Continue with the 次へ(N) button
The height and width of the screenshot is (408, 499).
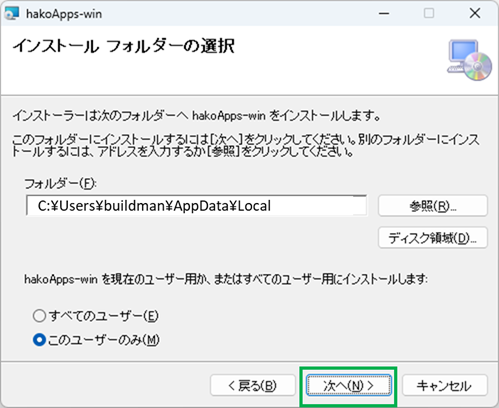348,386
